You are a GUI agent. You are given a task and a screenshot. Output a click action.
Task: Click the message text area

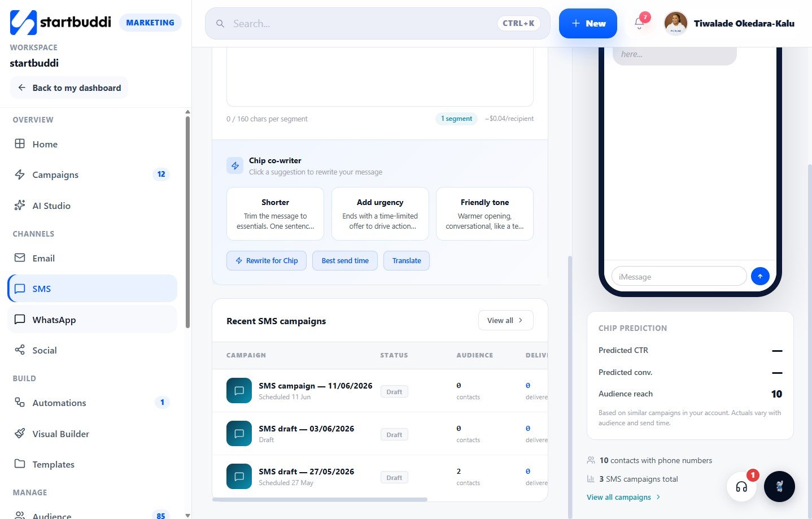(x=380, y=76)
